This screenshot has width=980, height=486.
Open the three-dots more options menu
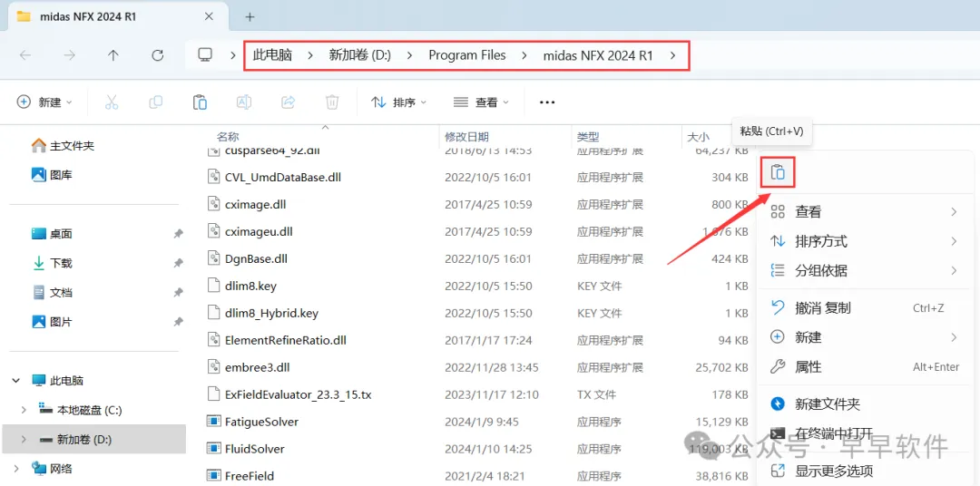547,102
